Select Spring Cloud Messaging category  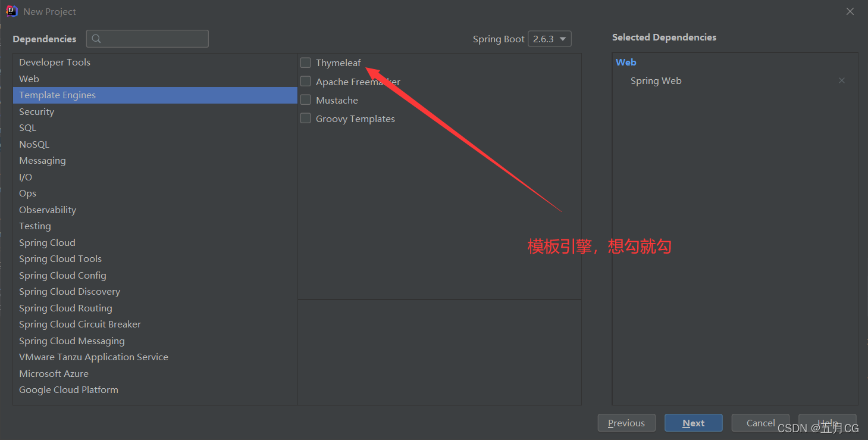click(155, 341)
